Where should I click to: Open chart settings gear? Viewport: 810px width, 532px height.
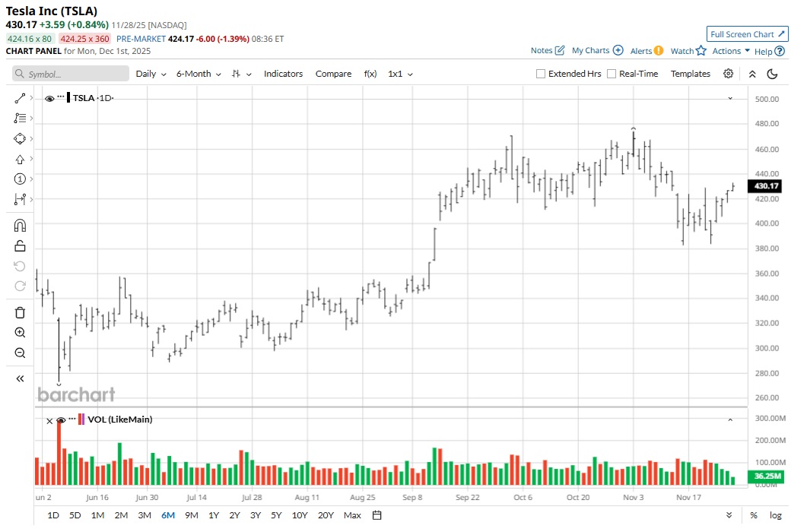point(729,73)
